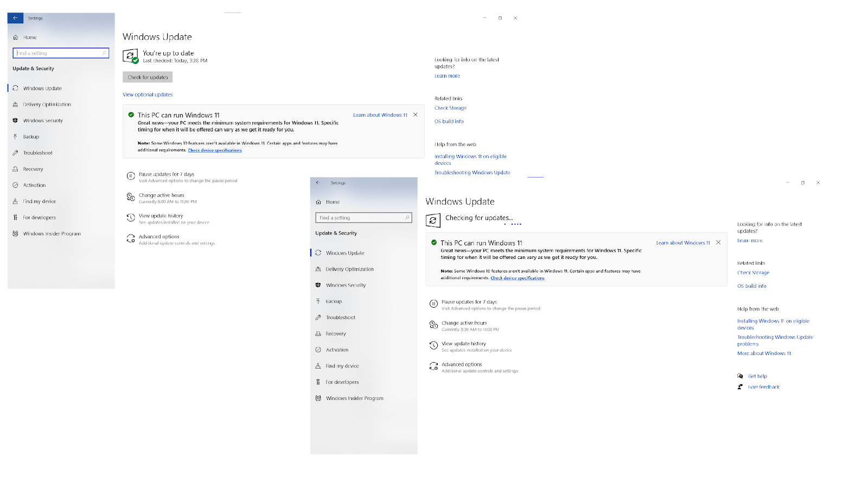
Task: Click the search magnifier in the up-to-date window's setting field
Action: (104, 53)
